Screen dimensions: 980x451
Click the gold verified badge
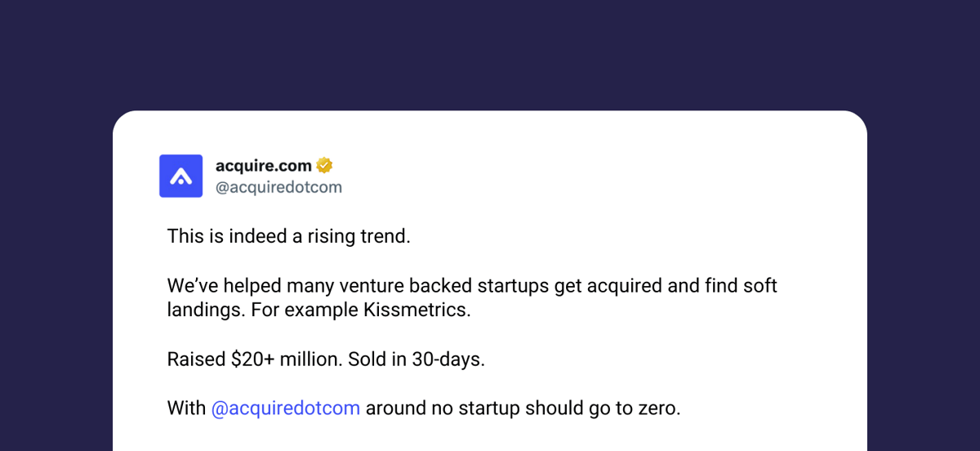[x=324, y=166]
